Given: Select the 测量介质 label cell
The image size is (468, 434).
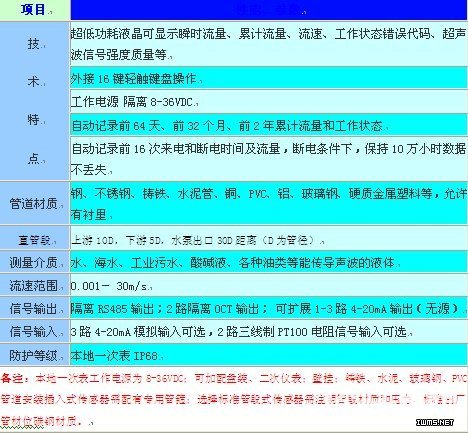Looking at the screenshot, I should click(x=34, y=262).
